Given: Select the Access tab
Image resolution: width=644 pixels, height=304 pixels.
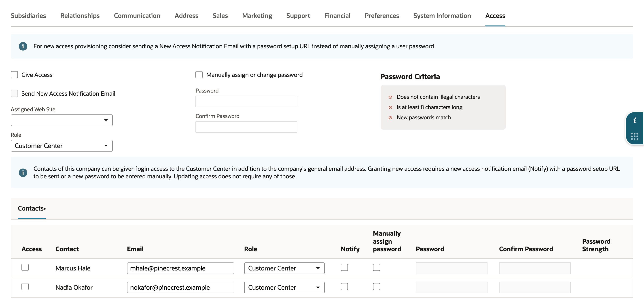Looking at the screenshot, I should click(x=495, y=15).
